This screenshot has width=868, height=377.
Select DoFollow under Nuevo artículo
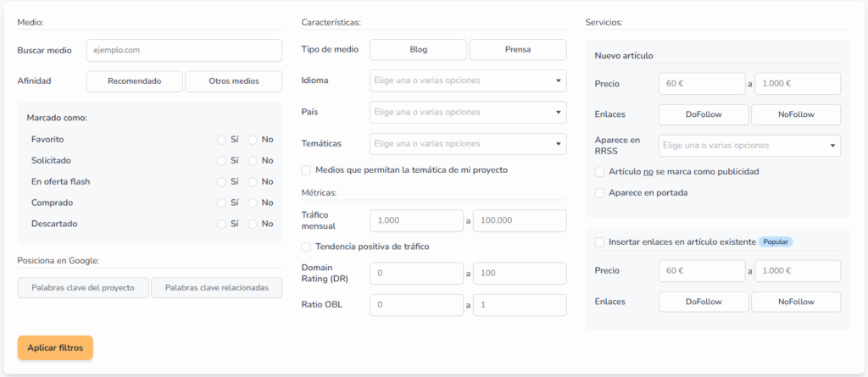[x=704, y=115]
